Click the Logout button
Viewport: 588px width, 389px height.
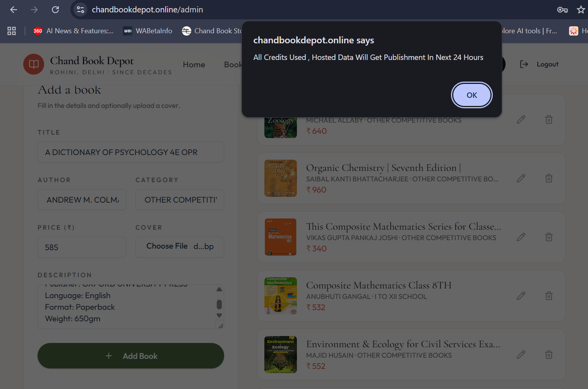(539, 64)
